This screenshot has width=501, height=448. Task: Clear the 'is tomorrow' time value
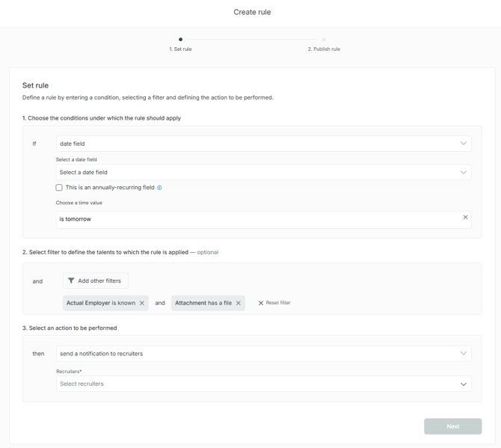coord(465,218)
